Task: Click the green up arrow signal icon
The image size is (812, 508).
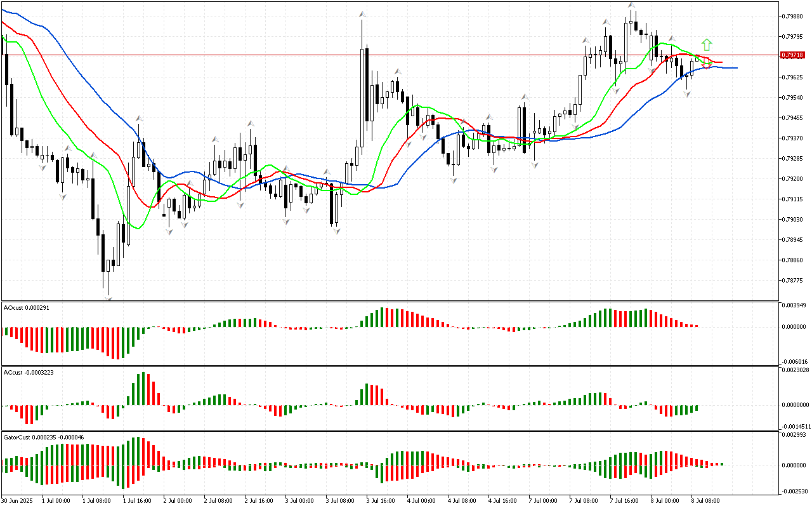Action: point(707,44)
